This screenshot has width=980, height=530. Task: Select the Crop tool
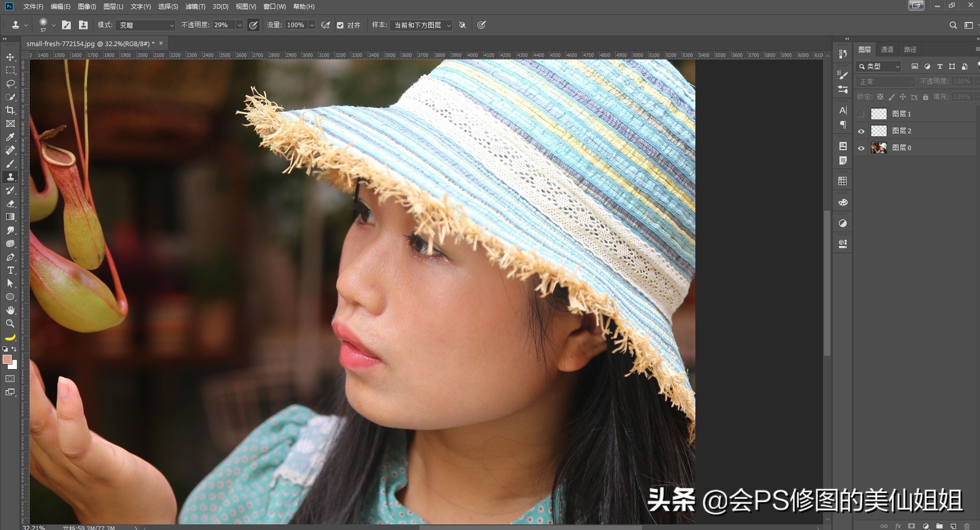10,110
